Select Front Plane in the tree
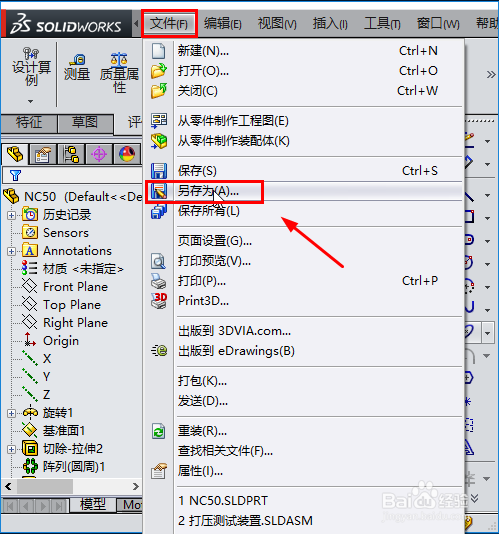499x534 pixels. 65,287
